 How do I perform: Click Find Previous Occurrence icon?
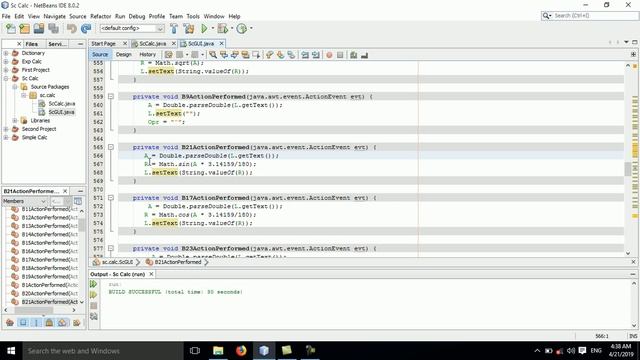point(224,55)
